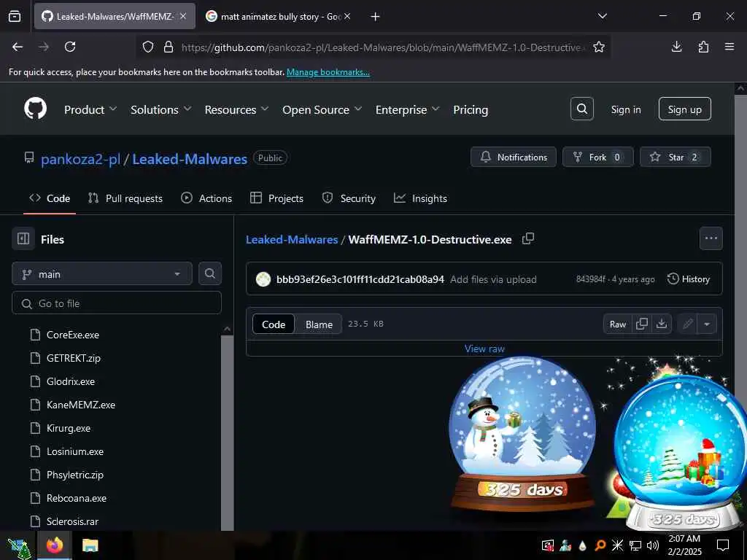Screen dimensions: 747x560
Task: Open Pull requests tab
Action: [x=125, y=198]
